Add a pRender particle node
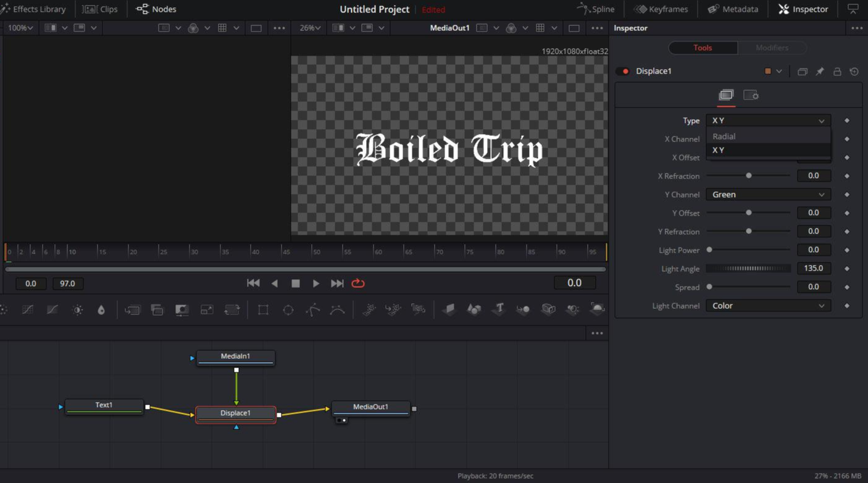Viewport: 868px width, 483px height. (418, 309)
